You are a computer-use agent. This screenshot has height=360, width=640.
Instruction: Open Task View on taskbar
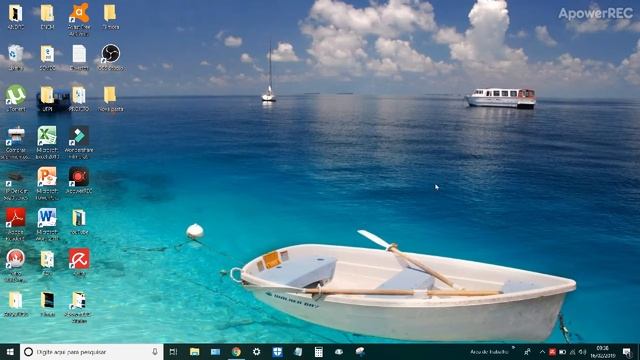tap(173, 352)
